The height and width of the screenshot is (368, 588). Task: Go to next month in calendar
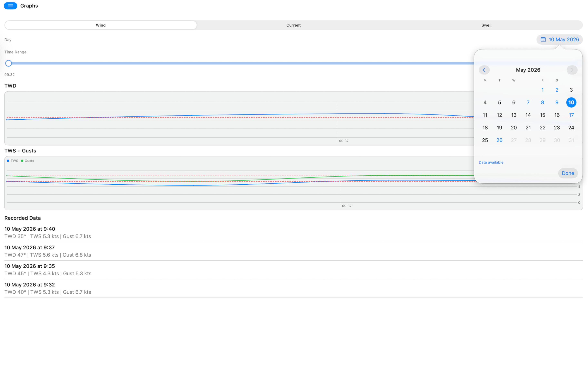point(572,70)
